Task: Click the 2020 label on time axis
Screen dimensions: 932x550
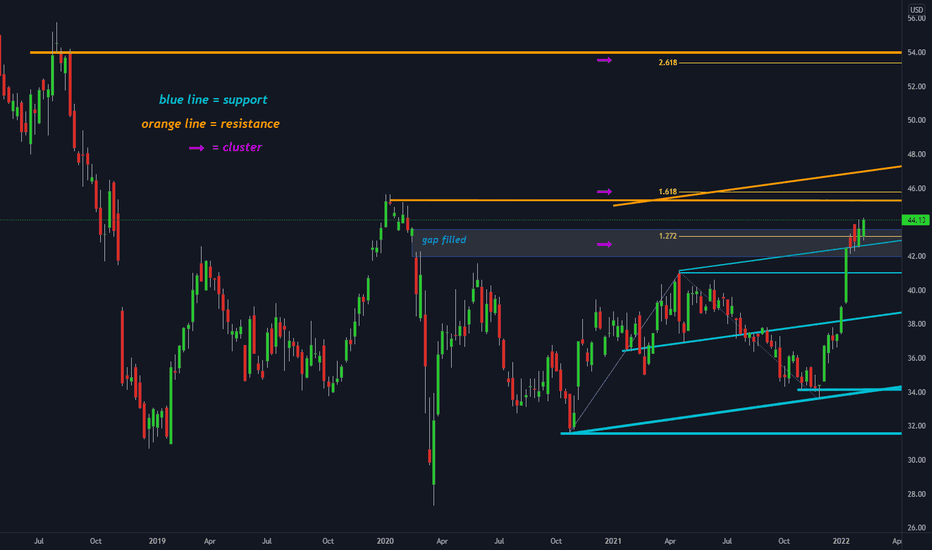Action: (385, 541)
